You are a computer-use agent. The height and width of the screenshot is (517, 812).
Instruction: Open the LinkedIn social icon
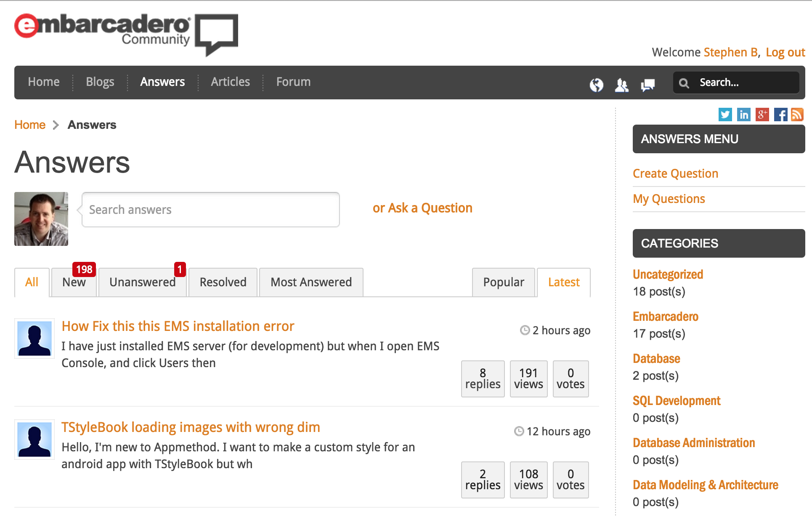pyautogui.click(x=743, y=115)
